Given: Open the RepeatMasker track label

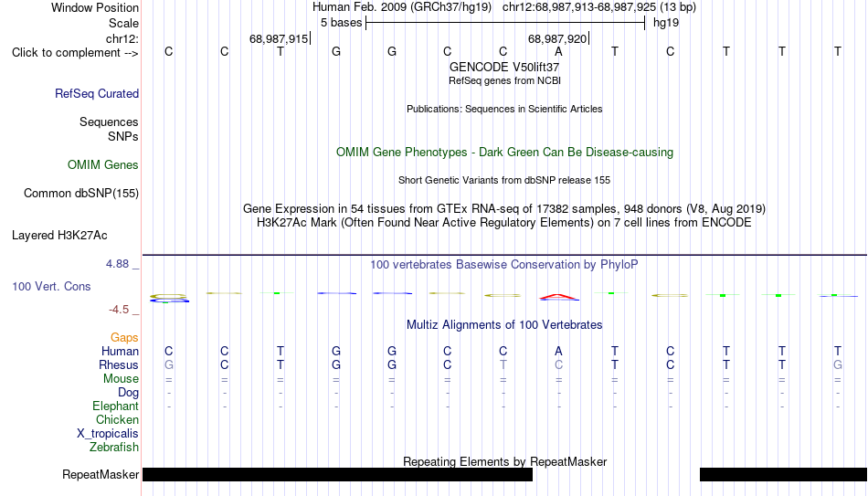Looking at the screenshot, I should pyautogui.click(x=101, y=475).
